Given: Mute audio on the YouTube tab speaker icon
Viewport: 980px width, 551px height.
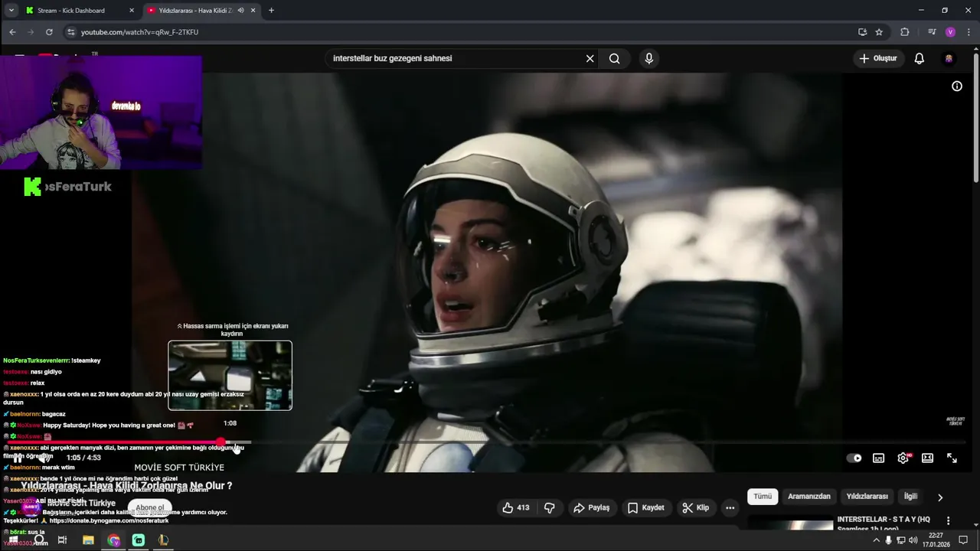Looking at the screenshot, I should 240,11.
